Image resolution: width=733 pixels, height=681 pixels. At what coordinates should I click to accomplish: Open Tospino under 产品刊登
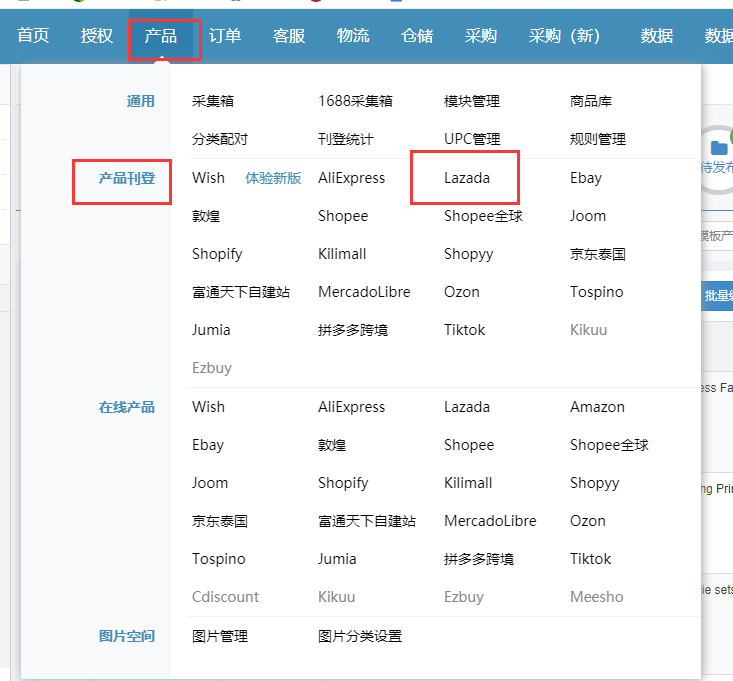pyautogui.click(x=596, y=292)
